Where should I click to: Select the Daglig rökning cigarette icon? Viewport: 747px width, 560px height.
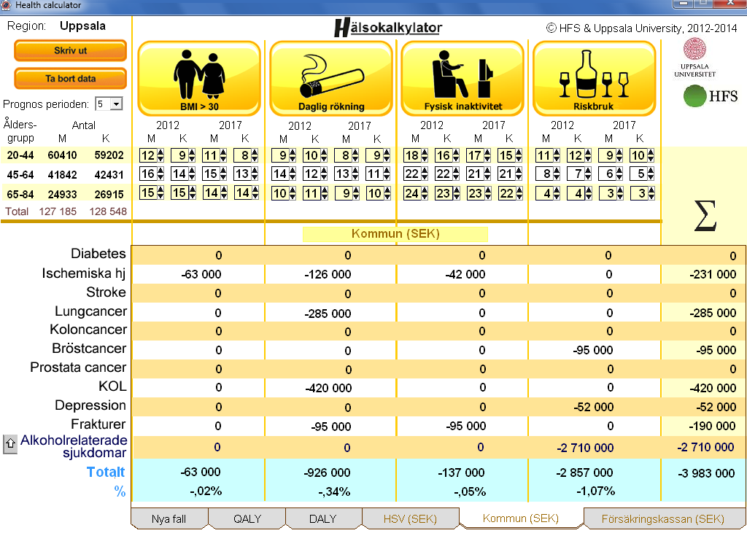pos(331,79)
